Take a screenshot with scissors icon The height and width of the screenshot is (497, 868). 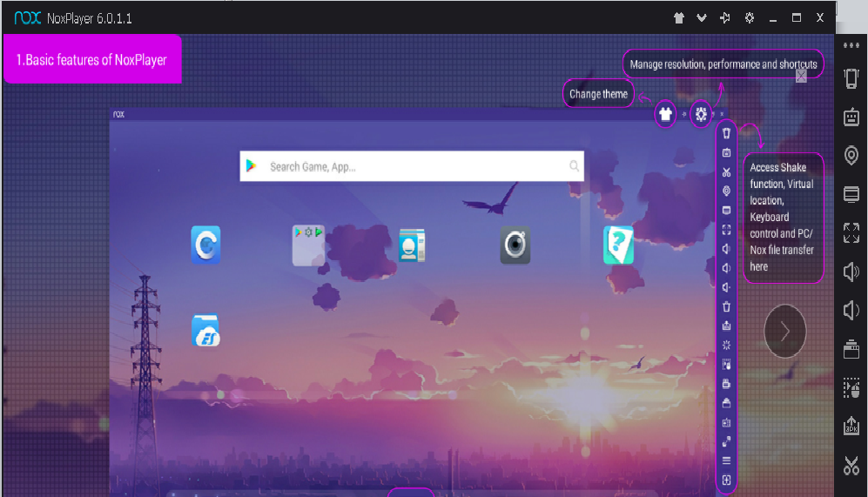coord(851,466)
